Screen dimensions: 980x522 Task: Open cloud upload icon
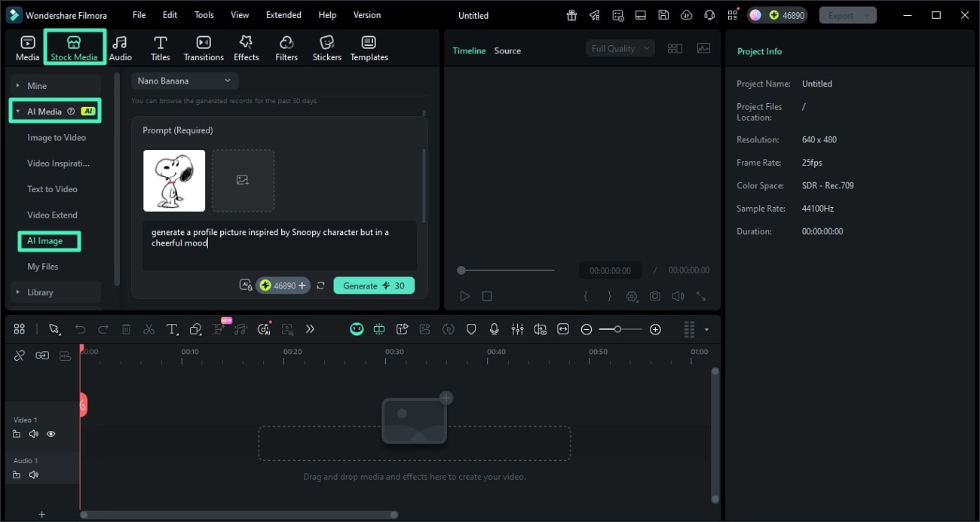click(x=686, y=15)
